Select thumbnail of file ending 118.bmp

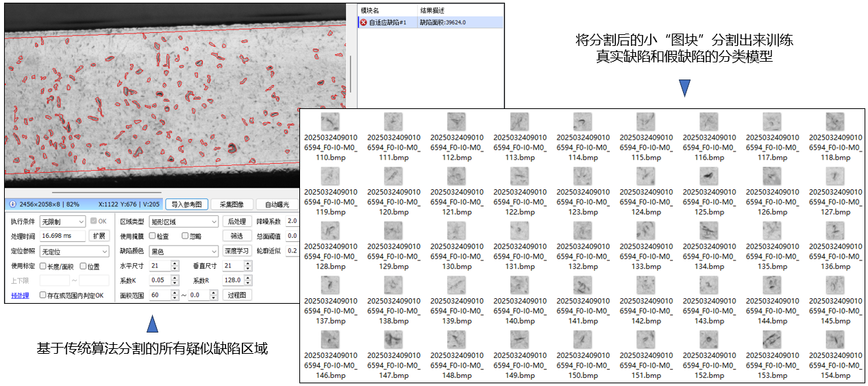click(x=834, y=122)
